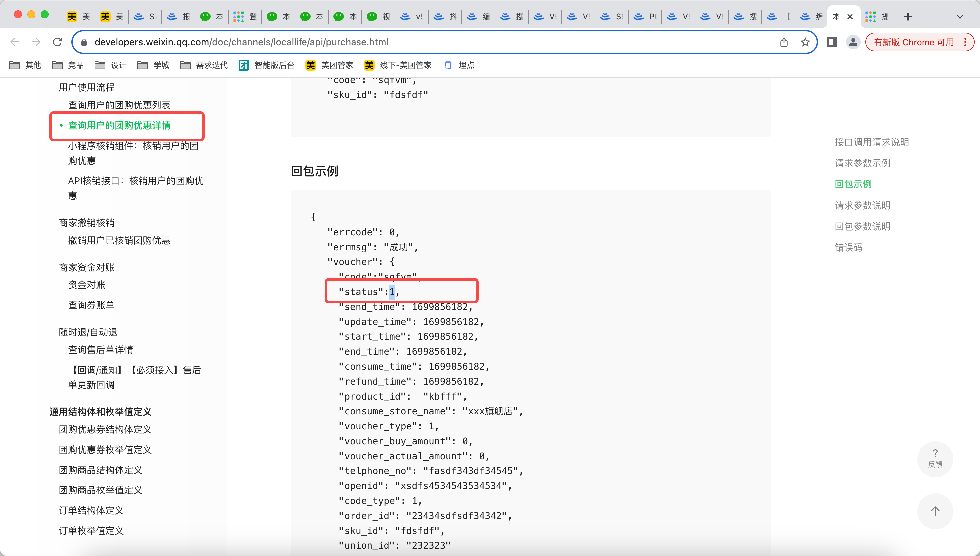Viewport: 980px width, 556px height.
Task: Open a new tab with the plus icon
Action: 908,17
